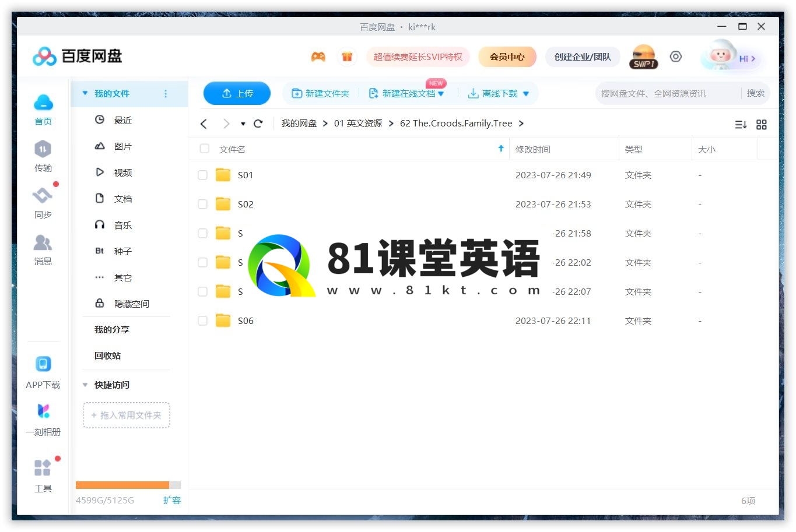This screenshot has width=796, height=532.
Task: Open 回收站 in the sidebar
Action: coord(107,356)
